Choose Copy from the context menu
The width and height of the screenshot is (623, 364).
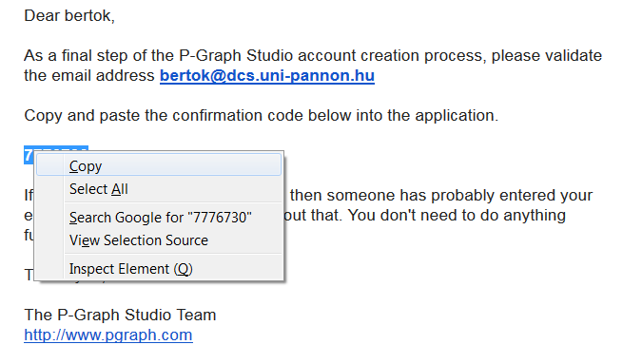click(159, 165)
